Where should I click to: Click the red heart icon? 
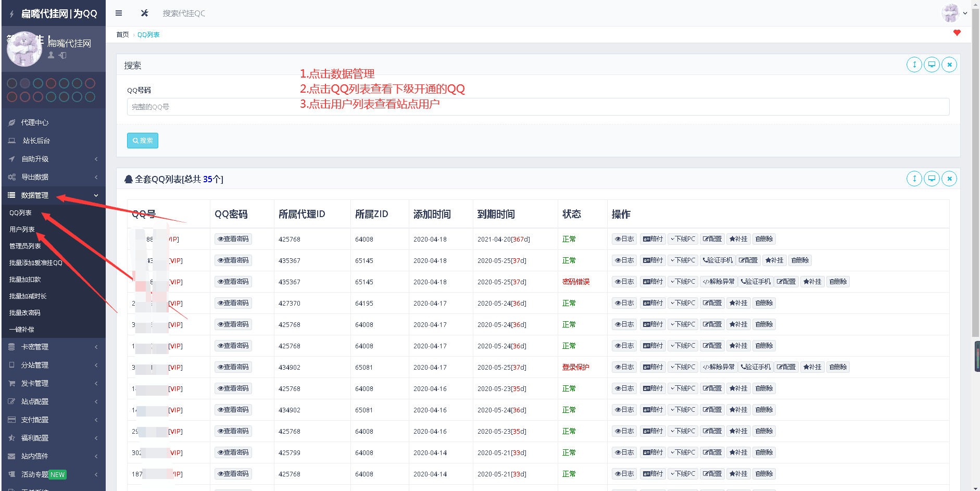(x=957, y=33)
